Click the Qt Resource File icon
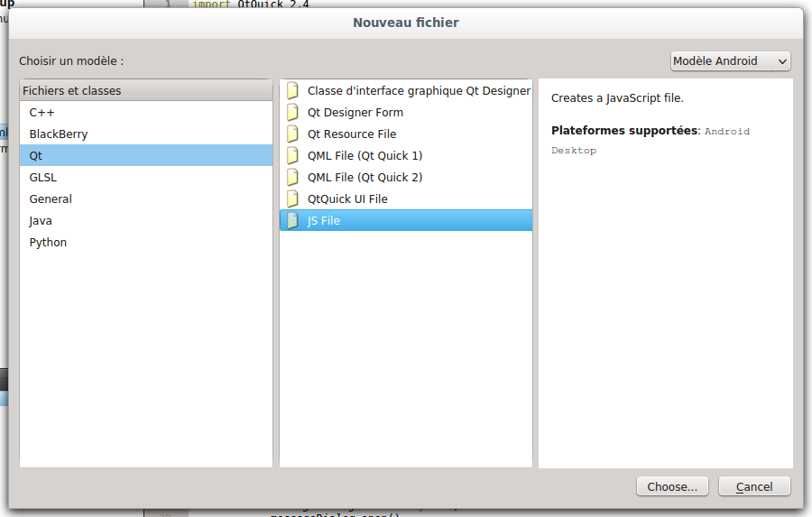 (292, 134)
